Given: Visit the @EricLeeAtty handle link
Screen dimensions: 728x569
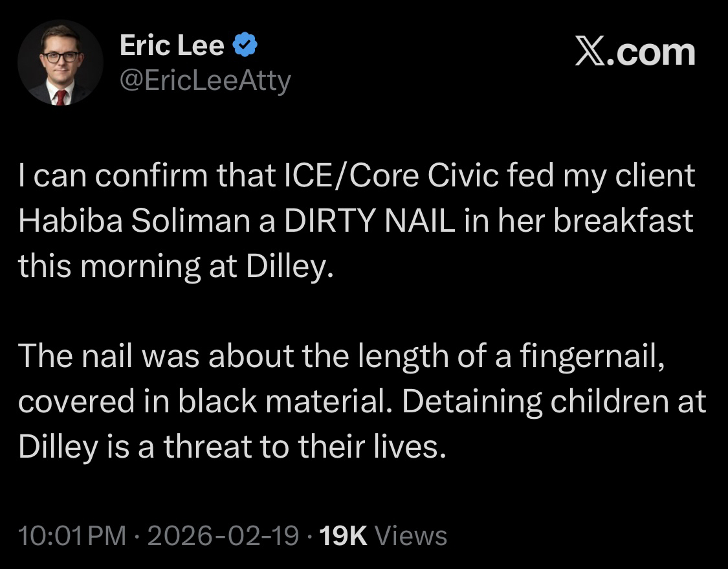Looking at the screenshot, I should 205,81.
